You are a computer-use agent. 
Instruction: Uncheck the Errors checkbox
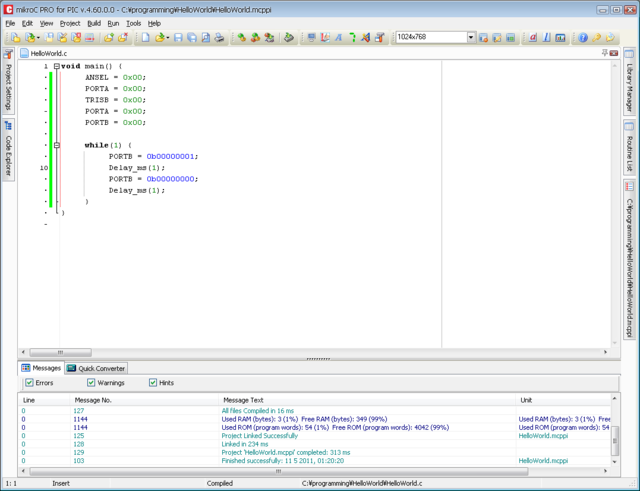click(x=29, y=382)
